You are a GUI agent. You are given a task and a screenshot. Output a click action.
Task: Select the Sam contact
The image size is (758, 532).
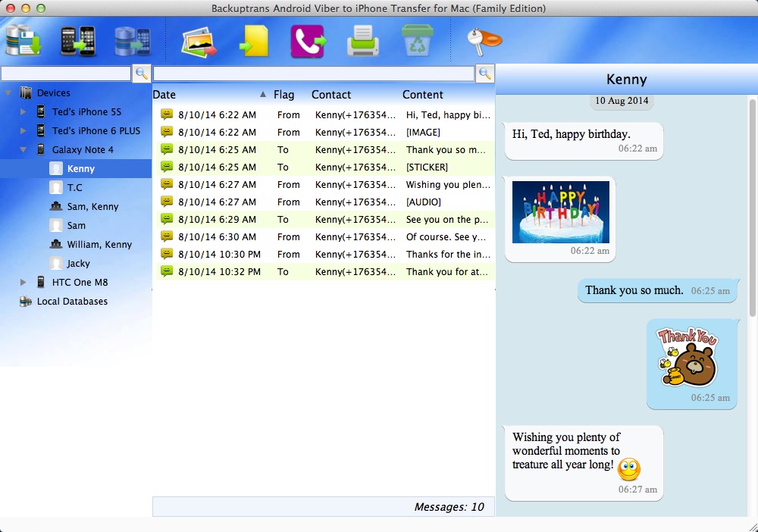pyautogui.click(x=77, y=225)
